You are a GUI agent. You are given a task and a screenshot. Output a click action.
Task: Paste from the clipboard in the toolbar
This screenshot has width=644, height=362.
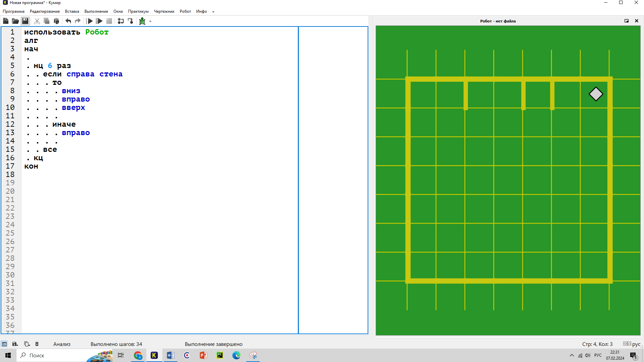point(56,21)
